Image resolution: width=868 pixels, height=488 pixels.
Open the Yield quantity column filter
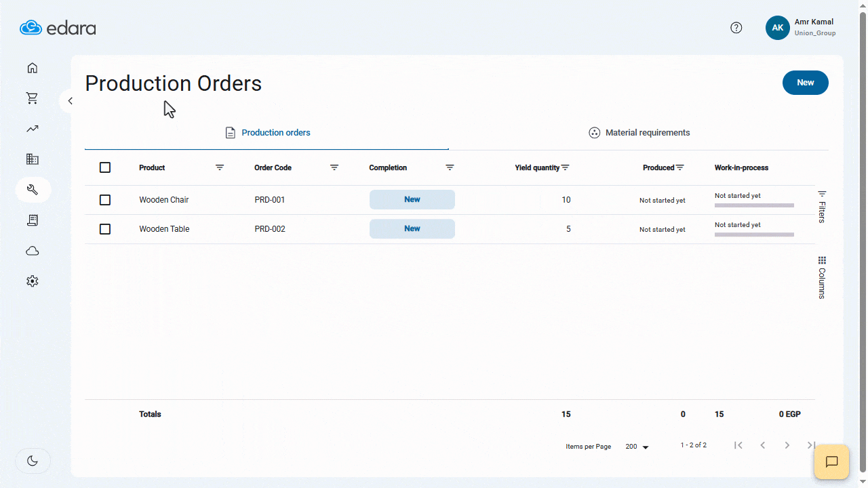coord(565,167)
